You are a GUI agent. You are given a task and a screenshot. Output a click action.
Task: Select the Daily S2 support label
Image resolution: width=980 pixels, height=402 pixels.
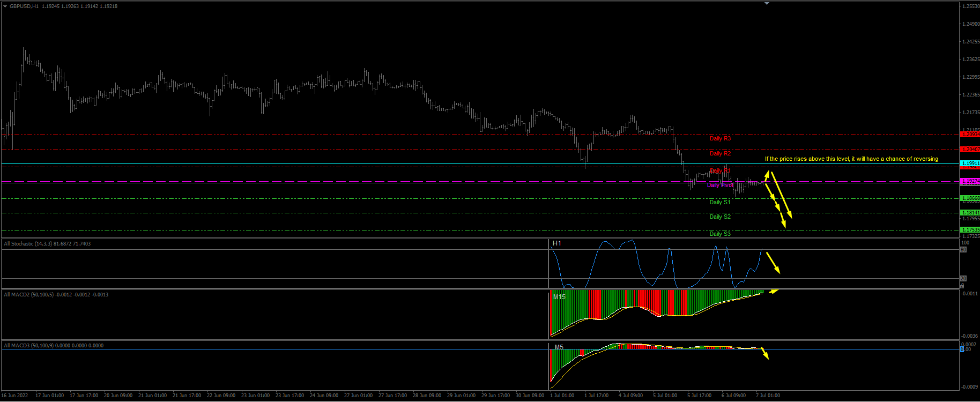[x=720, y=217]
